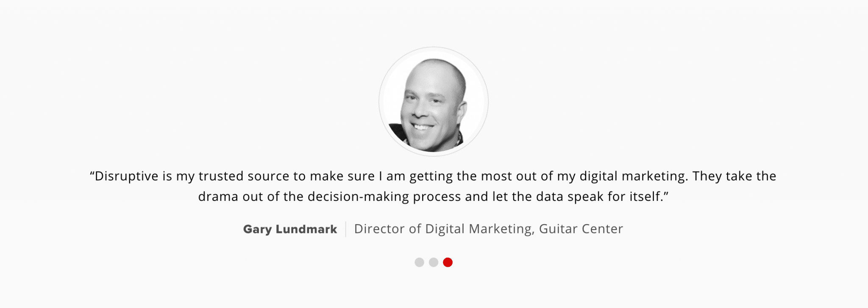868x308 pixels.
Task: Click the Guitar Center company name
Action: pos(581,229)
